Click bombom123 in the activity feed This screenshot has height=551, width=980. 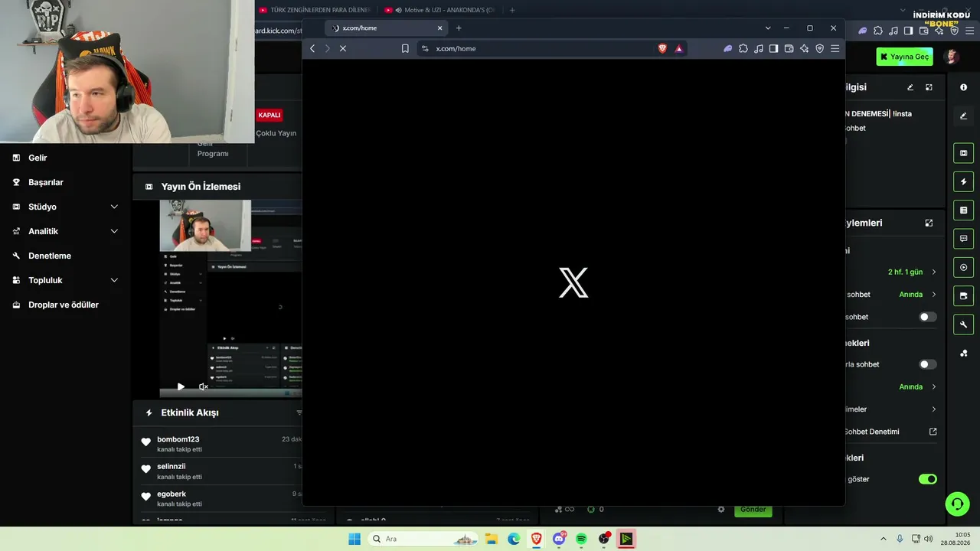pos(178,439)
